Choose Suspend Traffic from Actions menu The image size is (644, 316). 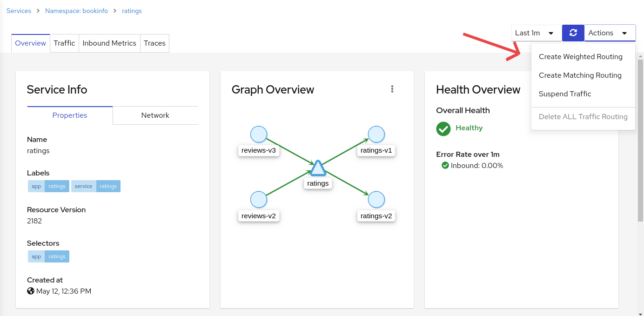pos(565,94)
